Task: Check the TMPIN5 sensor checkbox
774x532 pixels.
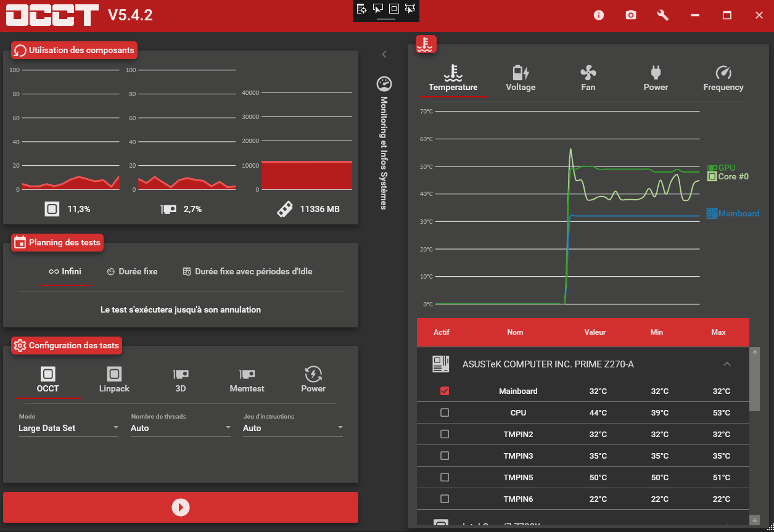Action: 445,478
